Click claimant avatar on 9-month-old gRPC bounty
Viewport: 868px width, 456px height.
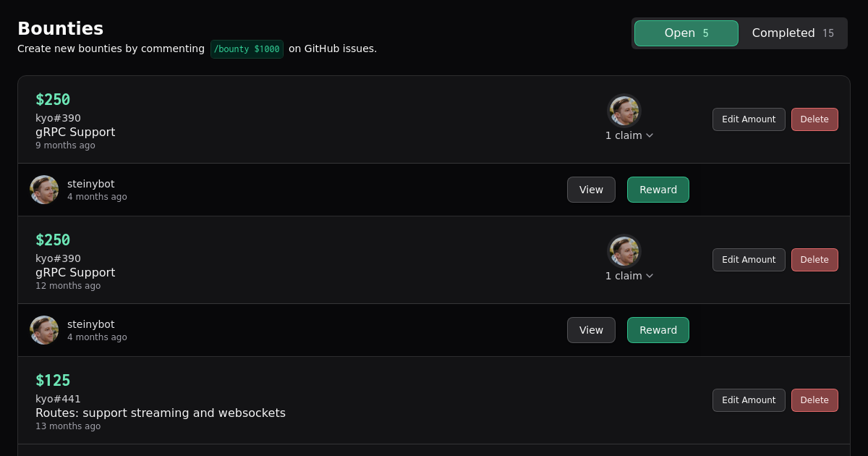[624, 111]
